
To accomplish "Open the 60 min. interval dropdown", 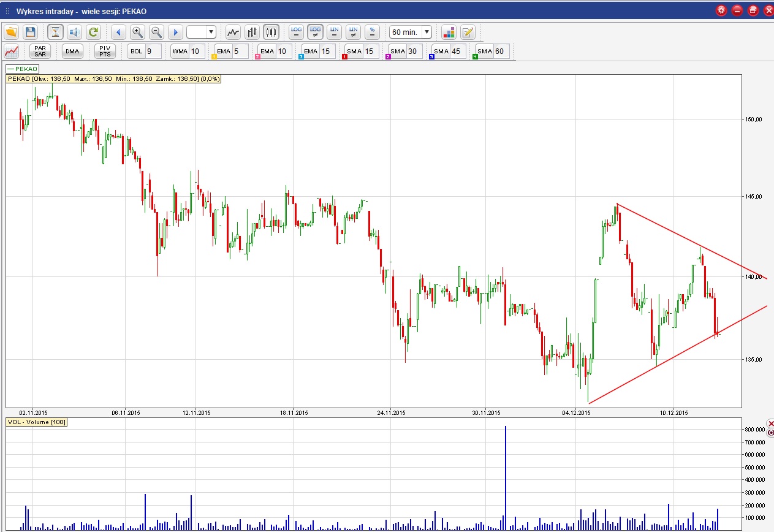I will coord(411,32).
